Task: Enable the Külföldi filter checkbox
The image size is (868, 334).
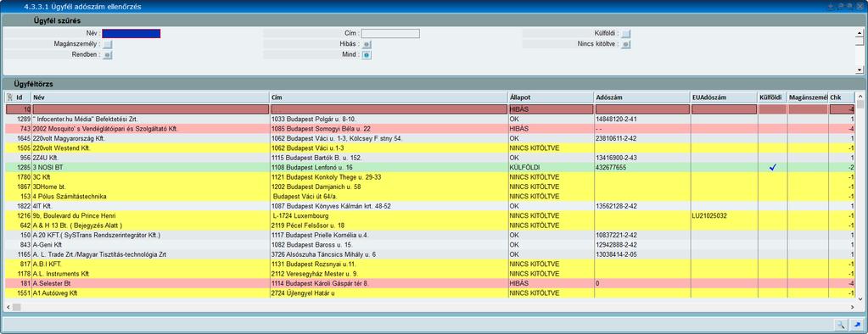Action: 625,34
